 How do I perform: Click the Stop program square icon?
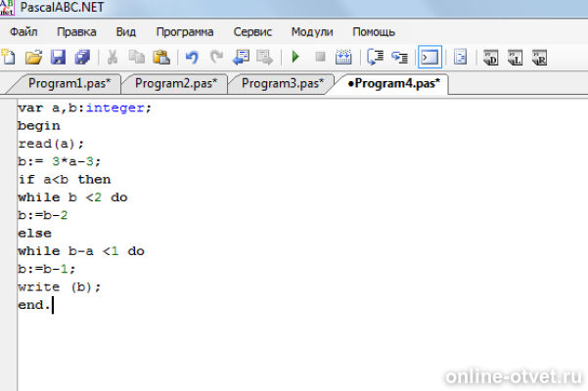coord(320,57)
